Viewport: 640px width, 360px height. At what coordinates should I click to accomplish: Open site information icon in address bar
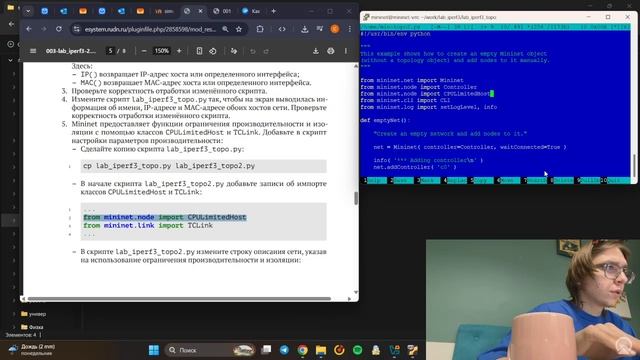(76, 29)
